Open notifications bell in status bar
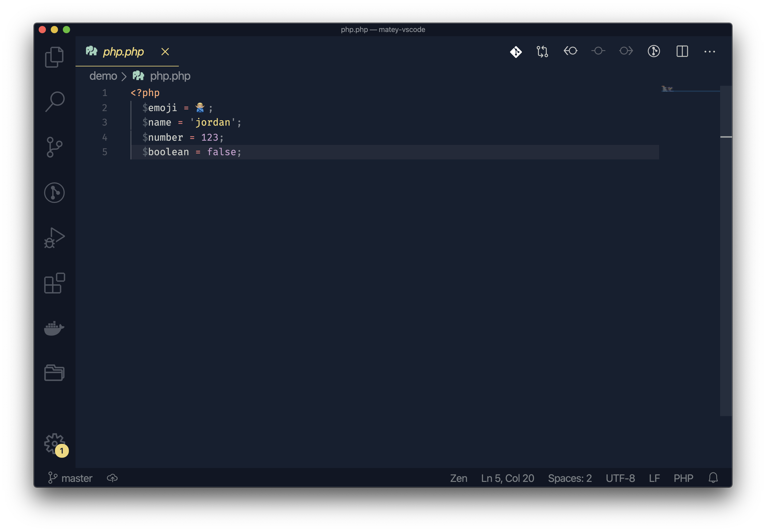The image size is (766, 532). pos(713,478)
